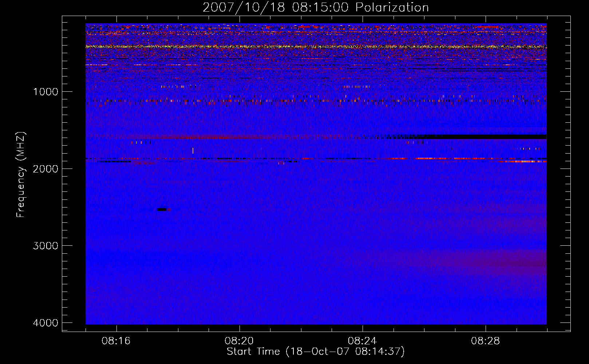This screenshot has width=589, height=364.
Task: Click the 08:20 time tick label
Action: [239, 341]
